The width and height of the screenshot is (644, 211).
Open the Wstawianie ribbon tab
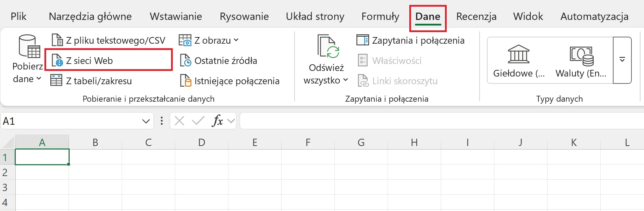pos(176,16)
